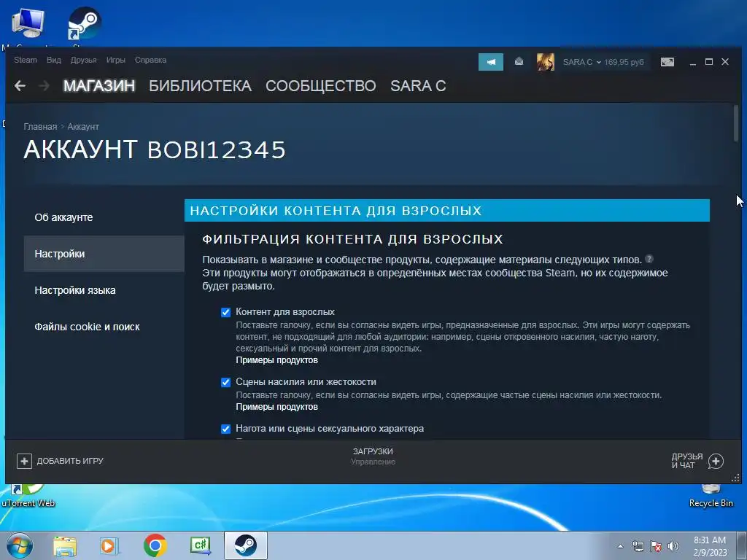Open the Steam inbox envelope icon
The width and height of the screenshot is (747, 560).
(x=519, y=62)
